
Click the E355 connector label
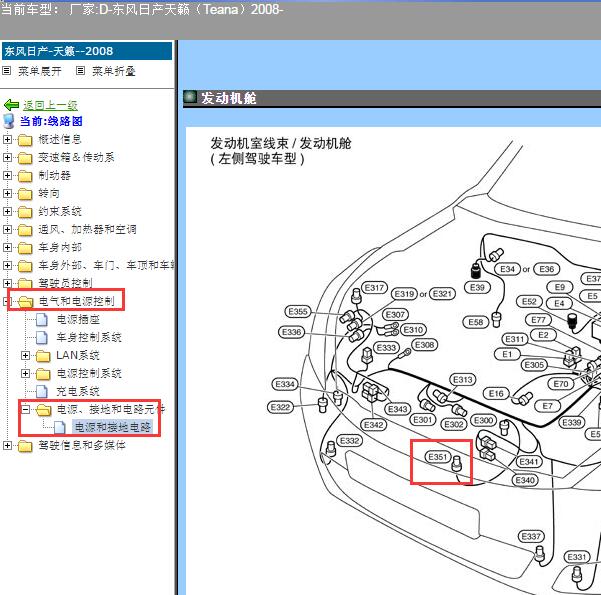298,311
